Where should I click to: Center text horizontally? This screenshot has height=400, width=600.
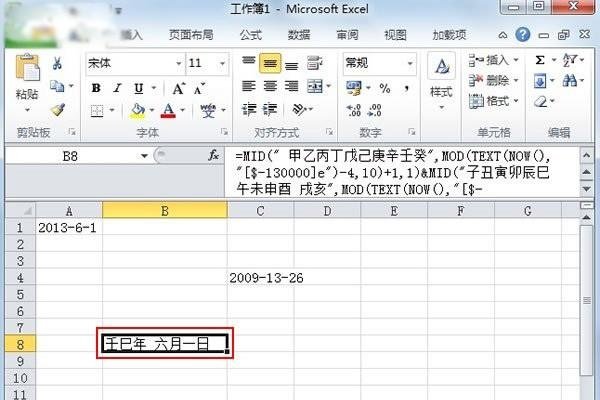(270, 86)
